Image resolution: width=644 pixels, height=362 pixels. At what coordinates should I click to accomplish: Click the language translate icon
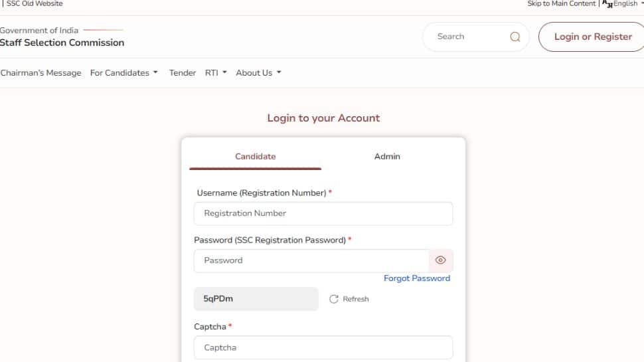tap(607, 4)
